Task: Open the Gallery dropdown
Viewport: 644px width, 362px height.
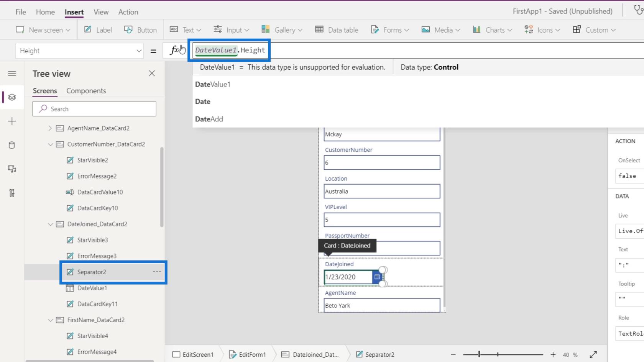Action: click(282, 30)
